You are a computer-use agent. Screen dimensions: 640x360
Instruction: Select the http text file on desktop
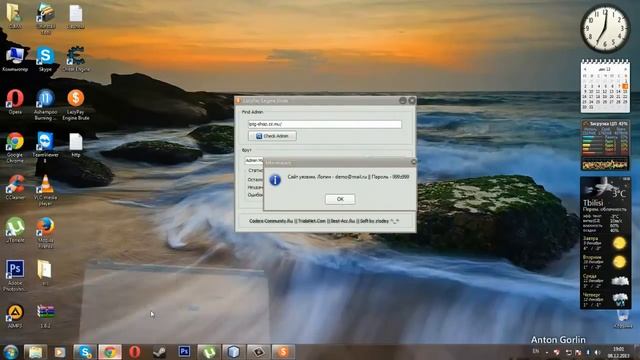pos(76,145)
